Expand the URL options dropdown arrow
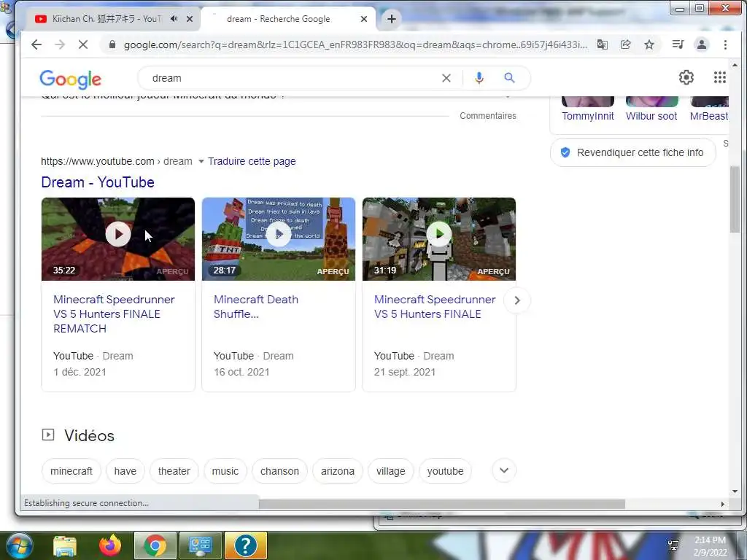This screenshot has height=560, width=747. pyautogui.click(x=201, y=161)
